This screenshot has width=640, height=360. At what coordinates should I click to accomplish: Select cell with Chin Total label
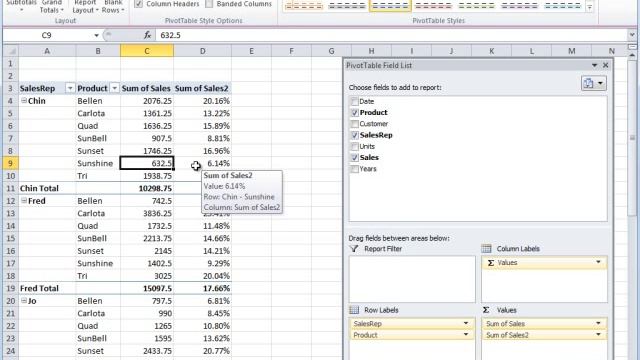(47, 188)
